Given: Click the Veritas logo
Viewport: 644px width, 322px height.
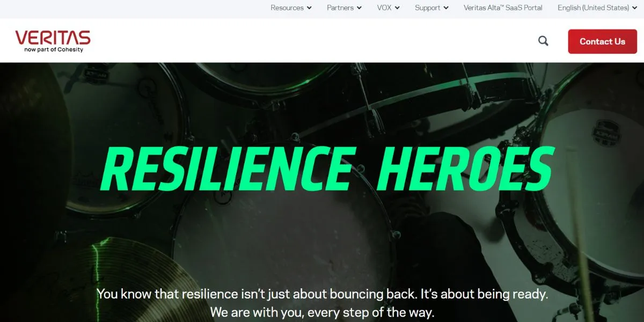Looking at the screenshot, I should click(53, 38).
